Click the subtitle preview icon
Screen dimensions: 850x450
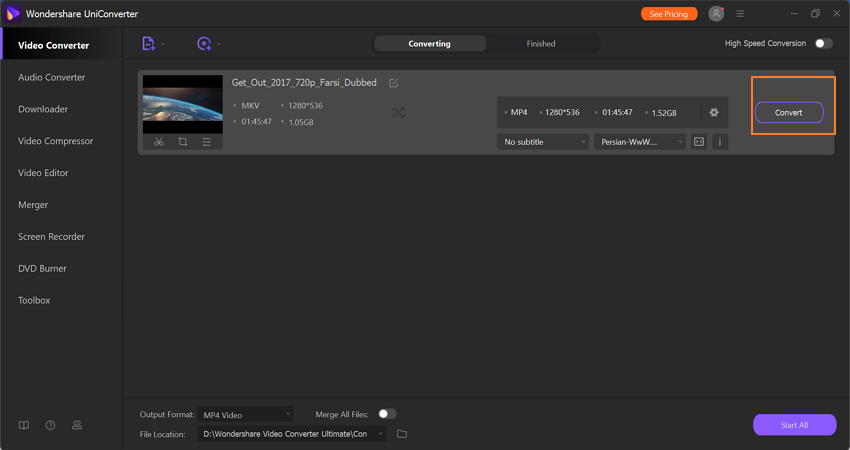coord(699,142)
